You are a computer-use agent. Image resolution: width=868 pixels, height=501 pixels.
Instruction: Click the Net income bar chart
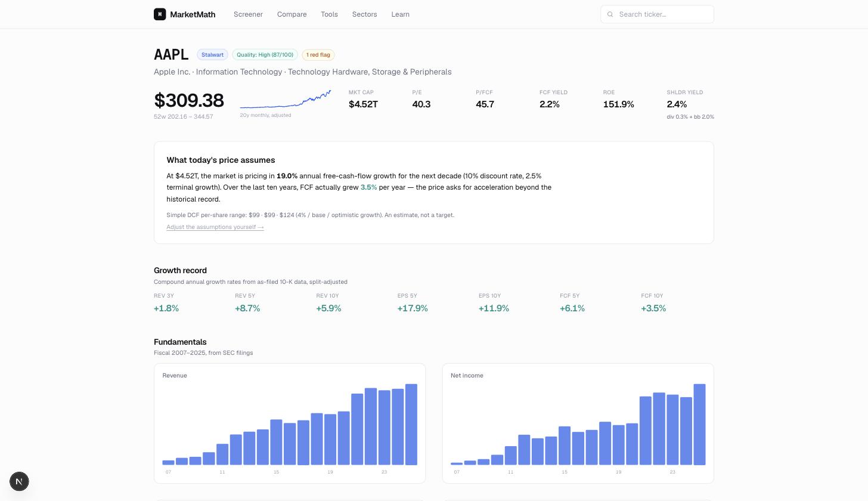click(x=578, y=423)
